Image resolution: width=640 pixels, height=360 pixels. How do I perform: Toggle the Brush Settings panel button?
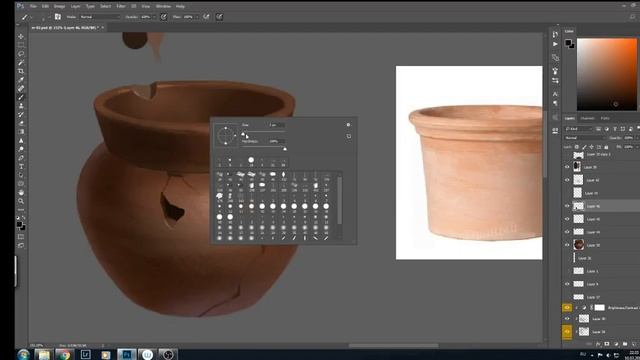click(58, 17)
